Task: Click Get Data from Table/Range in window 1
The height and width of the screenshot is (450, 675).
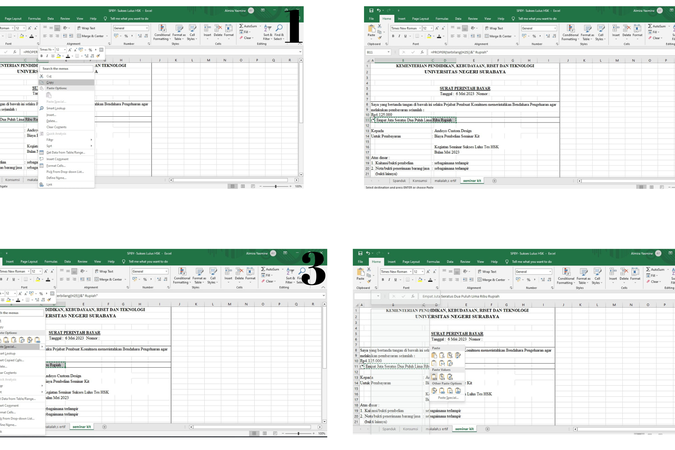Action: click(x=66, y=152)
